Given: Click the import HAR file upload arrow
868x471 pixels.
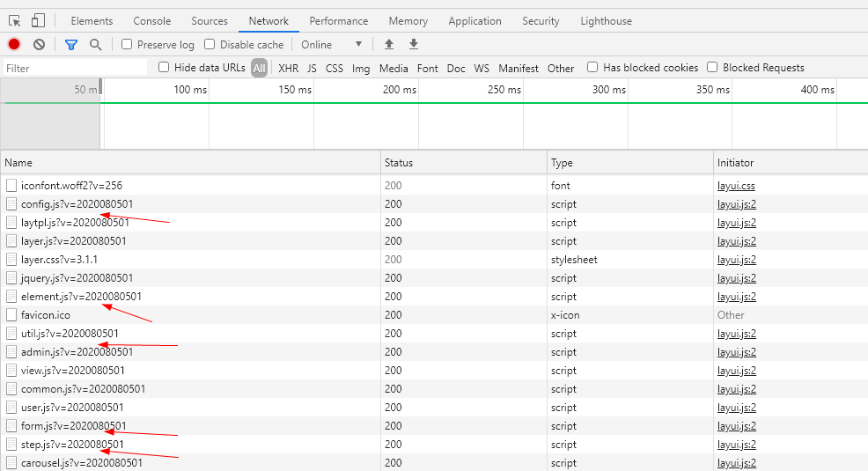Looking at the screenshot, I should (389, 44).
